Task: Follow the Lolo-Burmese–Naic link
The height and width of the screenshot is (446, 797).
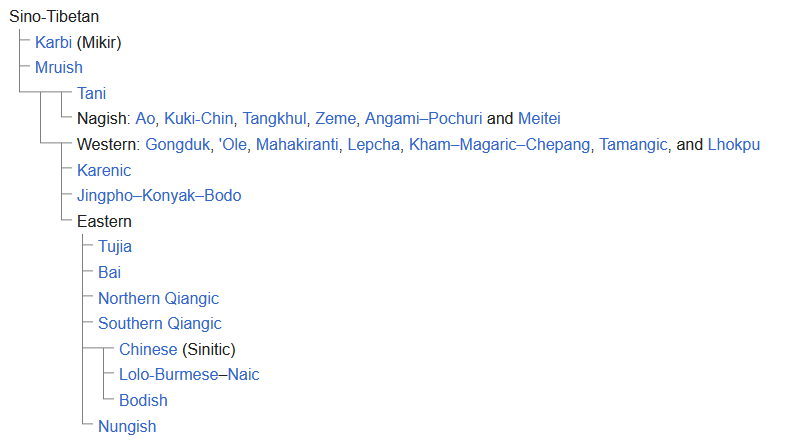Action: [x=189, y=375]
